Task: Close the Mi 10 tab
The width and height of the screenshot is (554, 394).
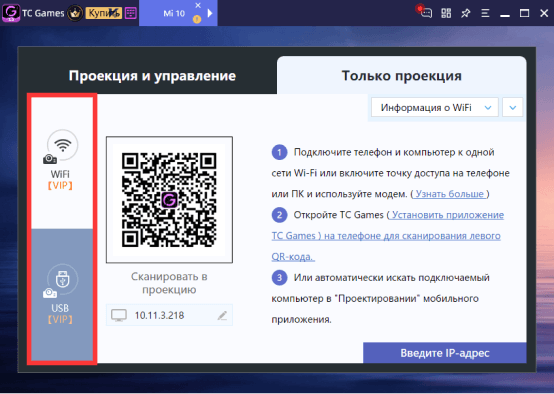Action: coord(198,5)
